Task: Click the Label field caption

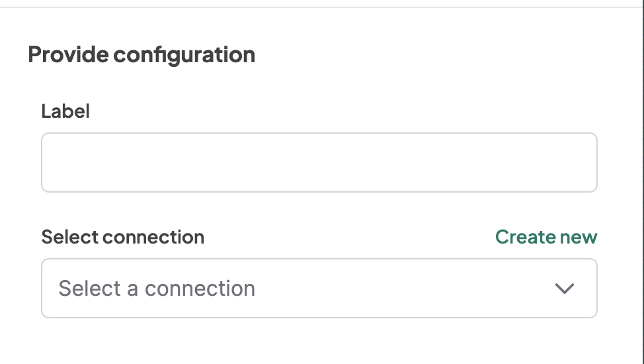Action: [x=65, y=111]
